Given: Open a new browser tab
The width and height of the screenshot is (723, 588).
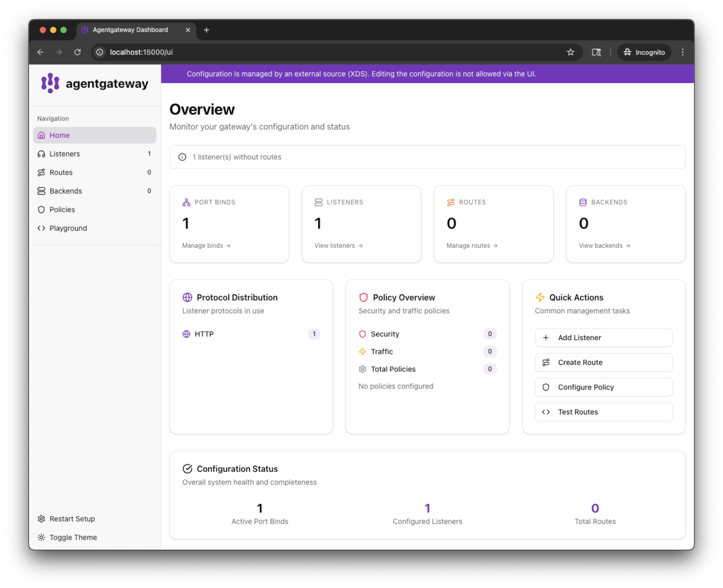Looking at the screenshot, I should 206,30.
